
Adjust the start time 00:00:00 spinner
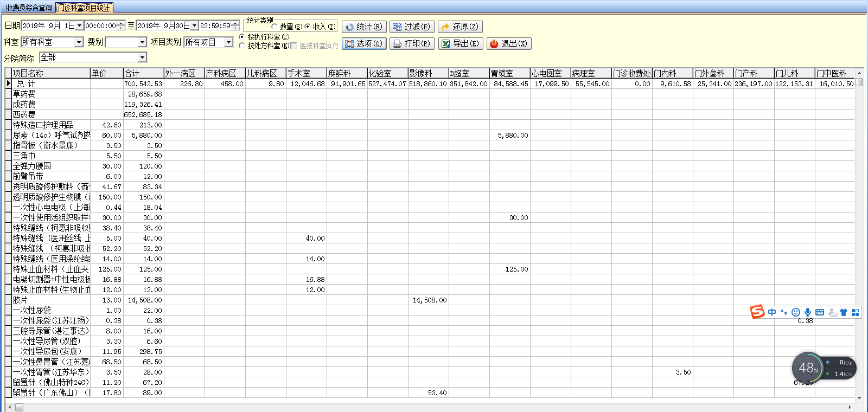121,25
